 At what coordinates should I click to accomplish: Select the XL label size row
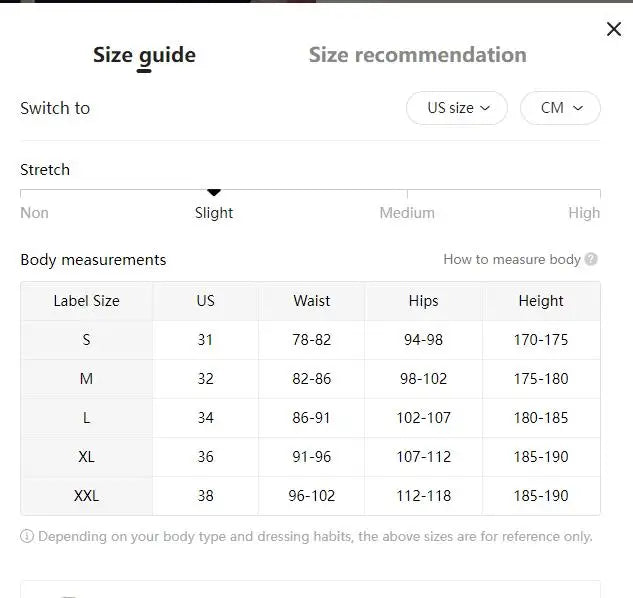86,457
